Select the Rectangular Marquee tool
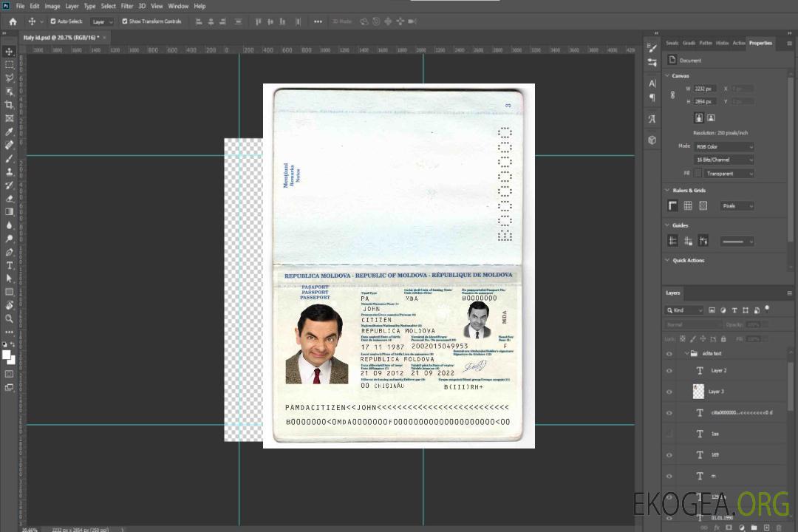Image resolution: width=798 pixels, height=532 pixels. (x=9, y=65)
